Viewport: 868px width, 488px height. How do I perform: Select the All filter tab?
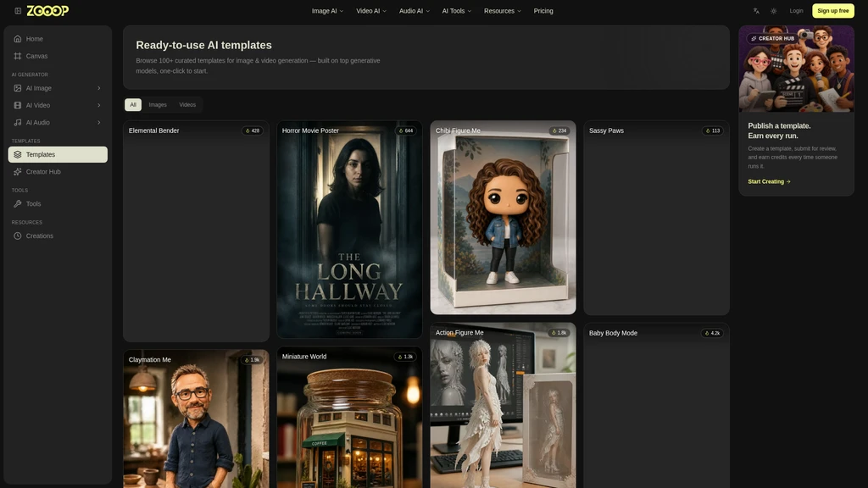click(x=133, y=104)
